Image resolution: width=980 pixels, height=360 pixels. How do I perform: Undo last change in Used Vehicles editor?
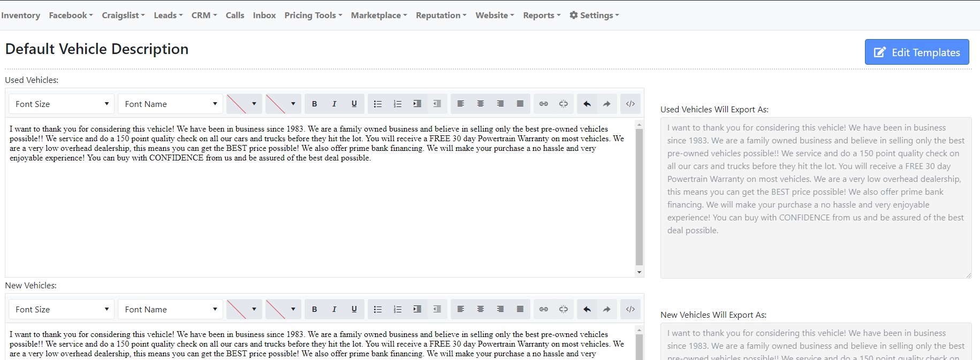click(587, 104)
